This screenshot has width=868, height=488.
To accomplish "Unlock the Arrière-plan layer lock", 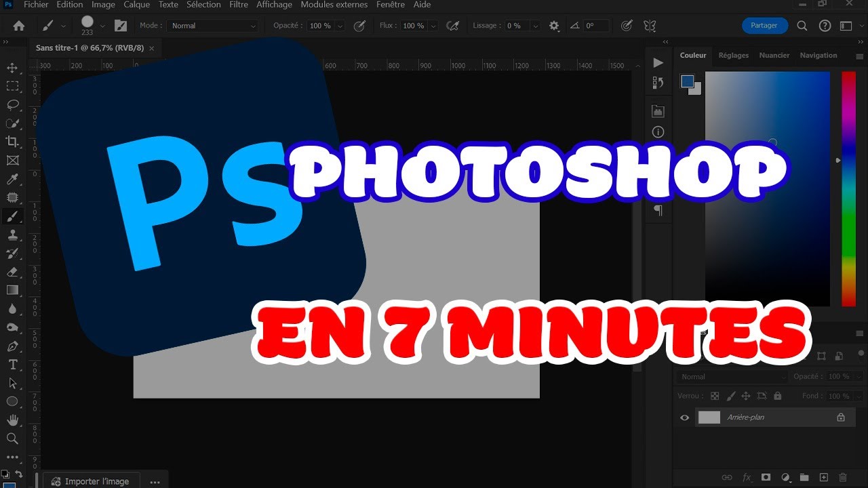I will (x=841, y=418).
